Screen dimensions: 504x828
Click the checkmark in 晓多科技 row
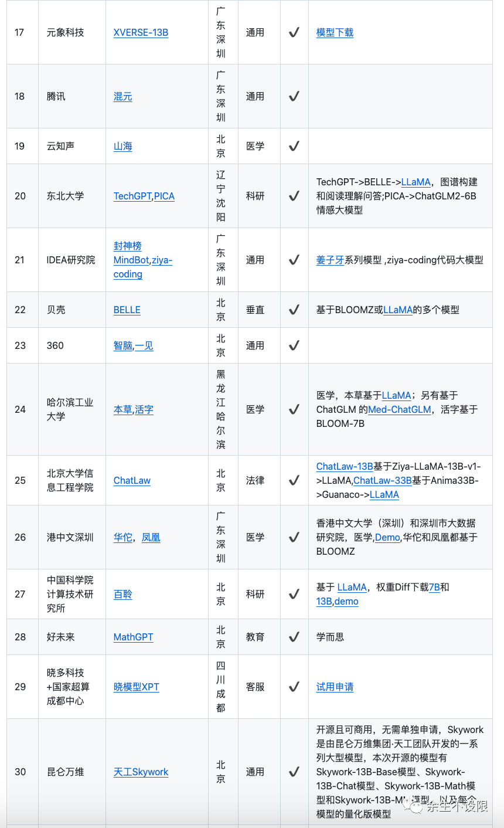[294, 687]
